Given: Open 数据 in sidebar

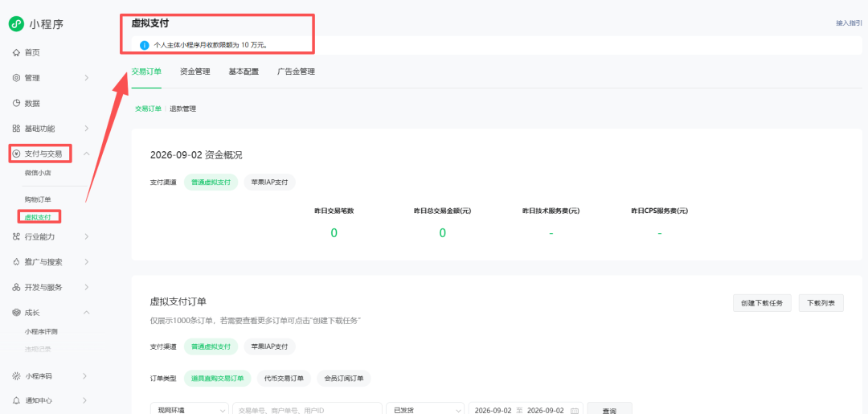Looking at the screenshot, I should click(x=32, y=104).
